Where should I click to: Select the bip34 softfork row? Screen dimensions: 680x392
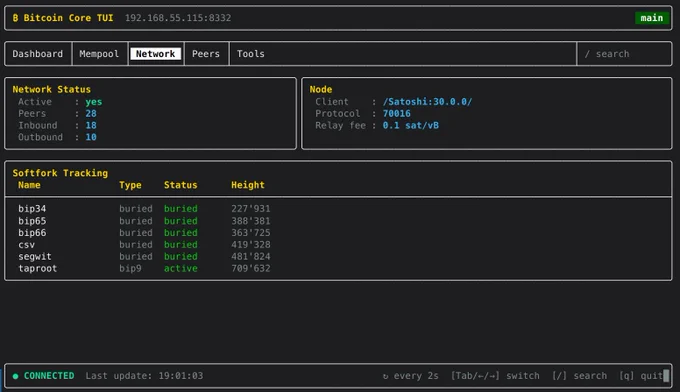pos(338,209)
